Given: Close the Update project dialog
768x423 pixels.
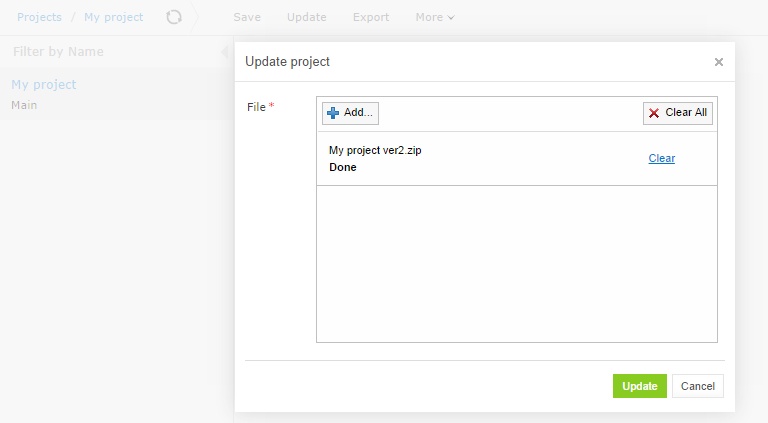Looking at the screenshot, I should [x=719, y=62].
